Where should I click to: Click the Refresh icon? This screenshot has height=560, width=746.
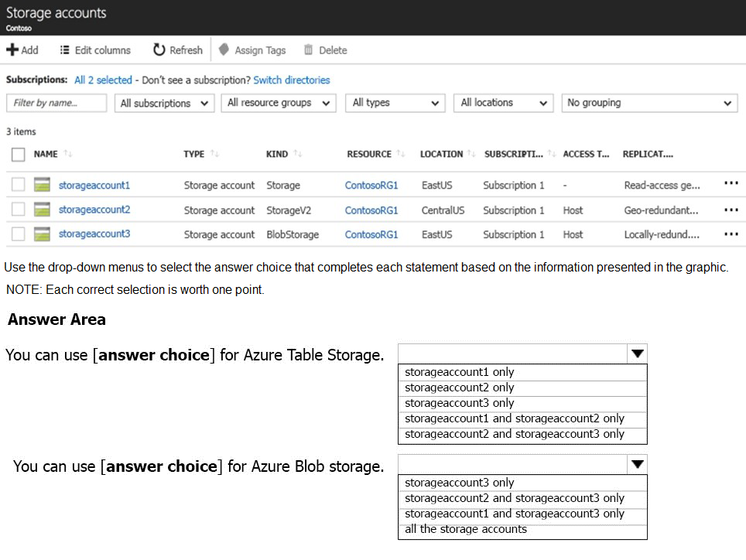(x=159, y=50)
